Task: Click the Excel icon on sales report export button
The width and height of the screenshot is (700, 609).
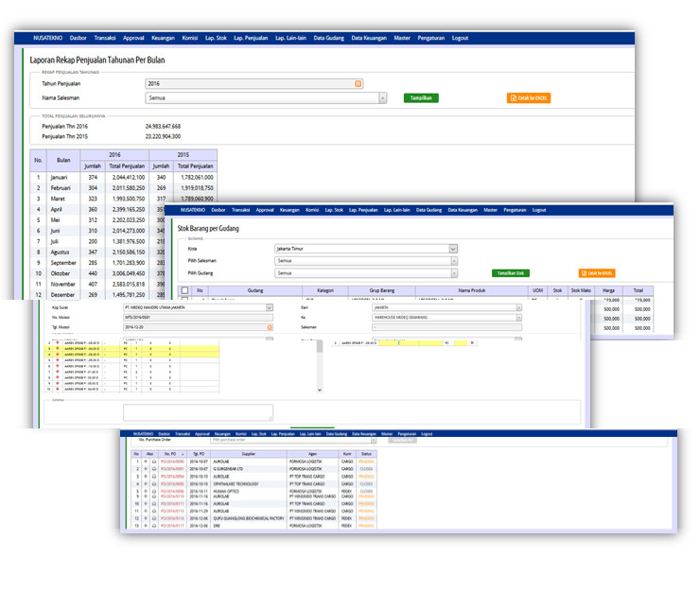Action: pos(512,98)
